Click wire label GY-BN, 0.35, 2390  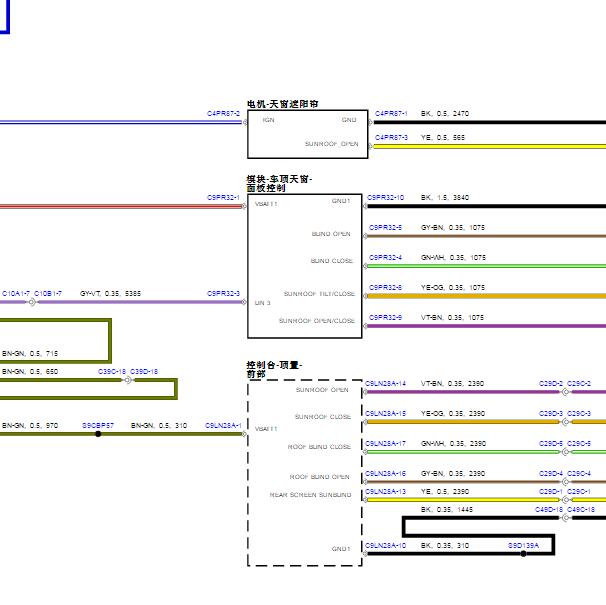pos(453,474)
